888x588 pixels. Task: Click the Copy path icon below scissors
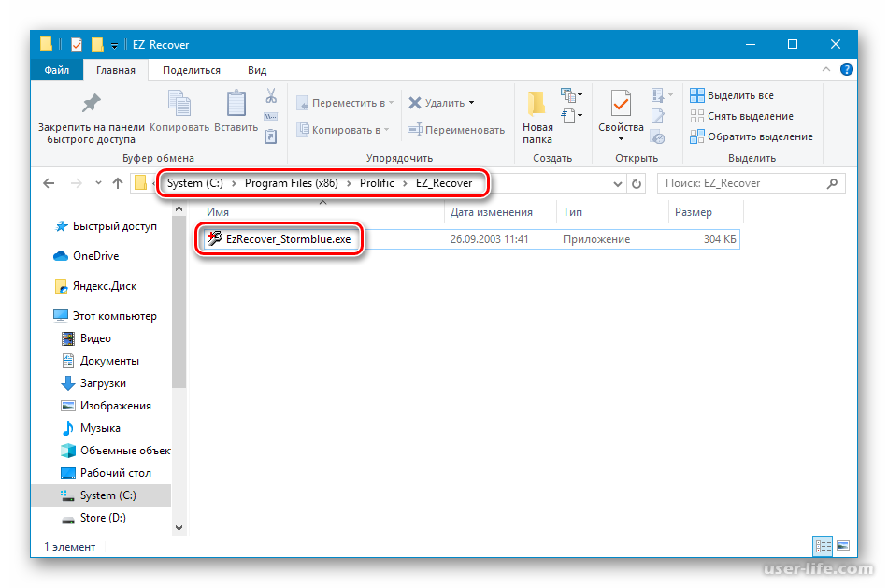[271, 117]
